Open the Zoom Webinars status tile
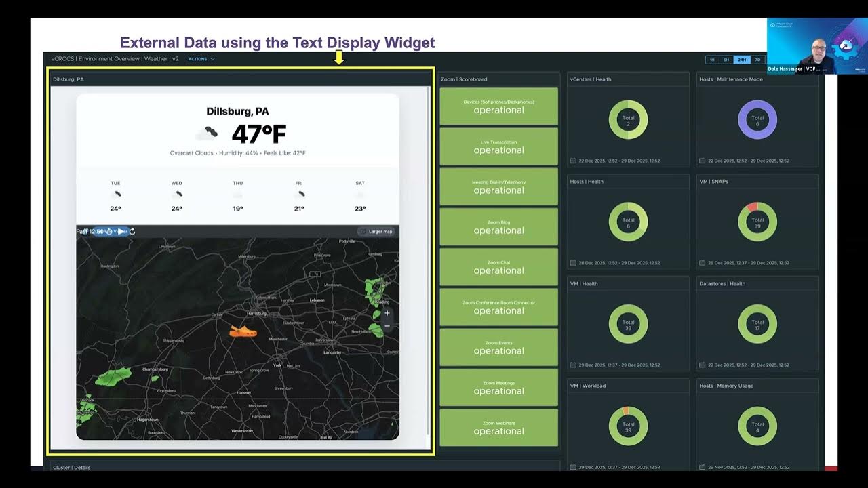The height and width of the screenshot is (488, 868). tap(498, 428)
